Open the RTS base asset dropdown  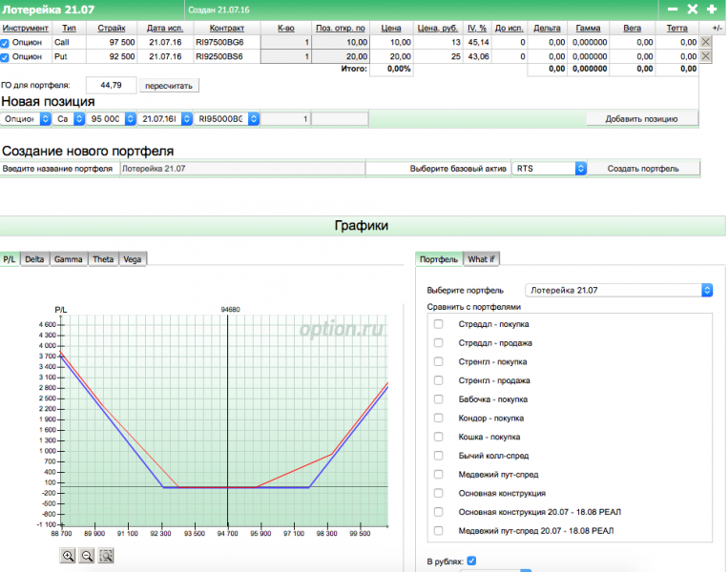point(550,168)
